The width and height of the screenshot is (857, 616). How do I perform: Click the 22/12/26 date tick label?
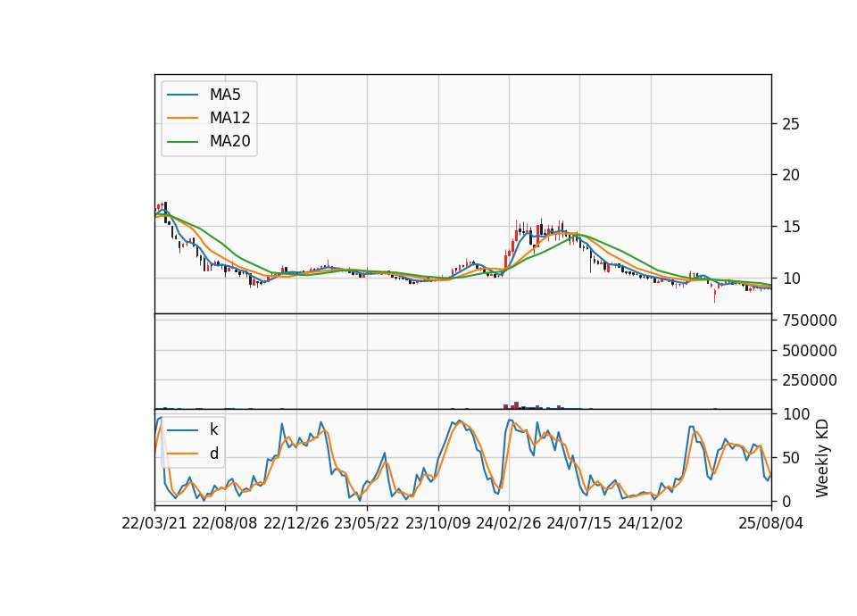point(296,523)
